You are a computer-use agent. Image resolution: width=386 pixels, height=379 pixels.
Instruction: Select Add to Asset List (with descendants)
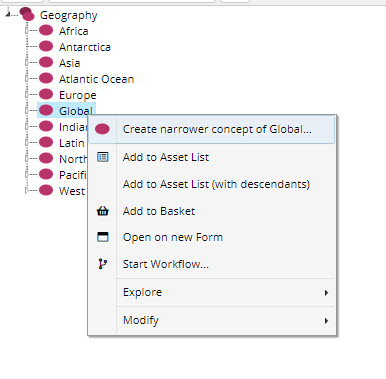pyautogui.click(x=216, y=184)
